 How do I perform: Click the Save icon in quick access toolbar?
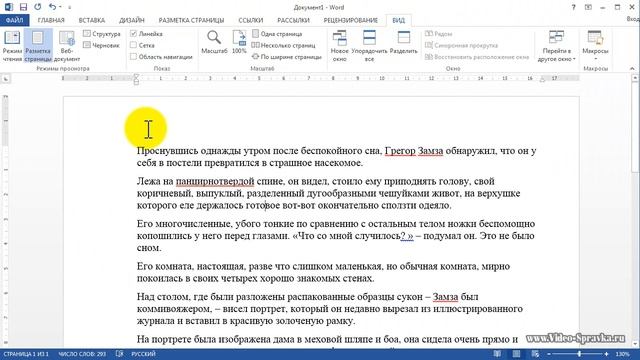23,7
